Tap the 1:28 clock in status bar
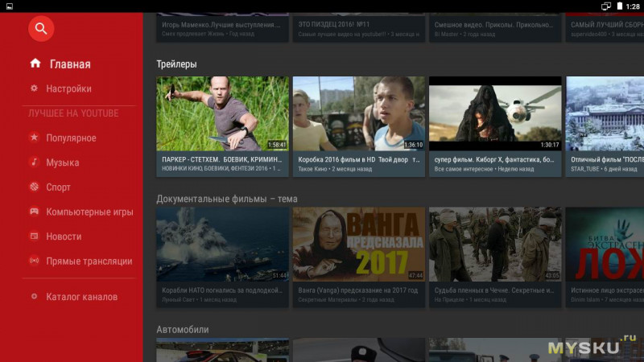This screenshot has width=644, height=362. pyautogui.click(x=633, y=6)
